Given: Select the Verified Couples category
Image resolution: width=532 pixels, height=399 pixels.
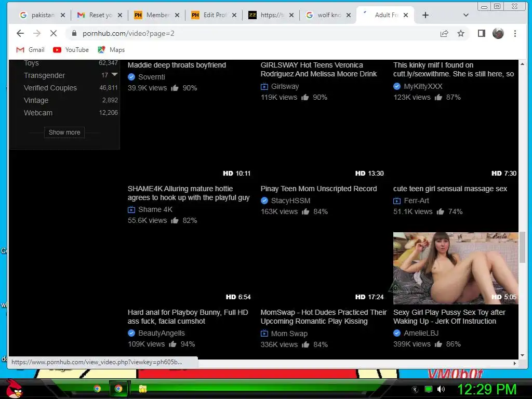Looking at the screenshot, I should coord(50,88).
